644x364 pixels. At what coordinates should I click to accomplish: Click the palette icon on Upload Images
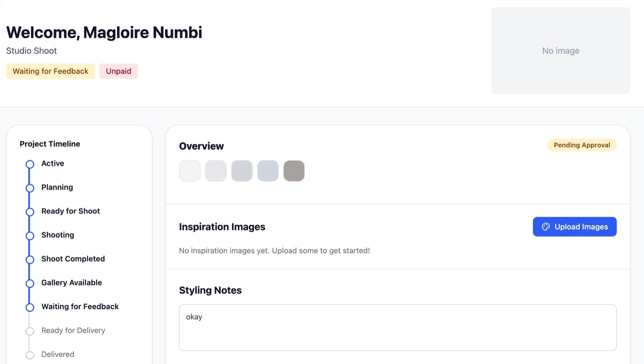point(546,227)
